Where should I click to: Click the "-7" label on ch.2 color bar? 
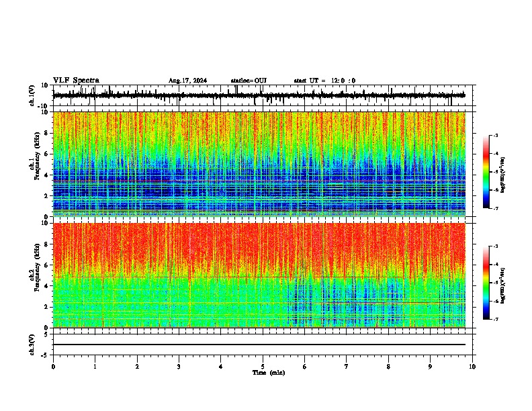point(496,320)
